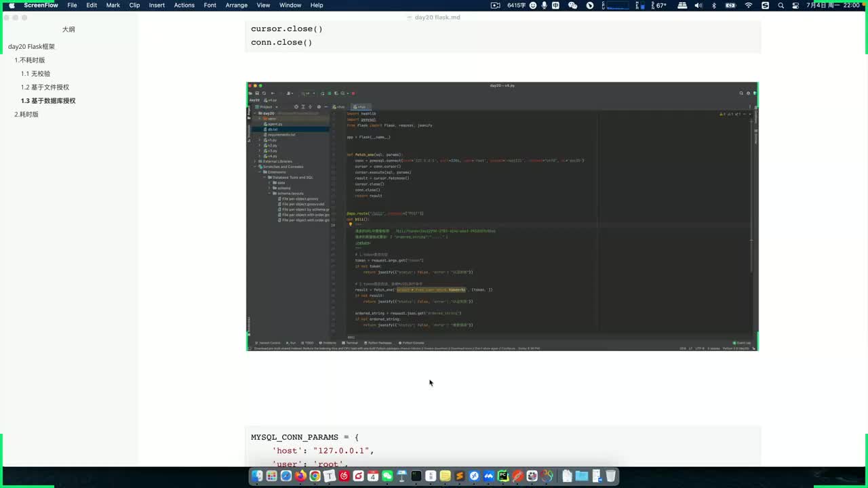
Task: Open the blue folder stack in Dock
Action: (x=582, y=476)
